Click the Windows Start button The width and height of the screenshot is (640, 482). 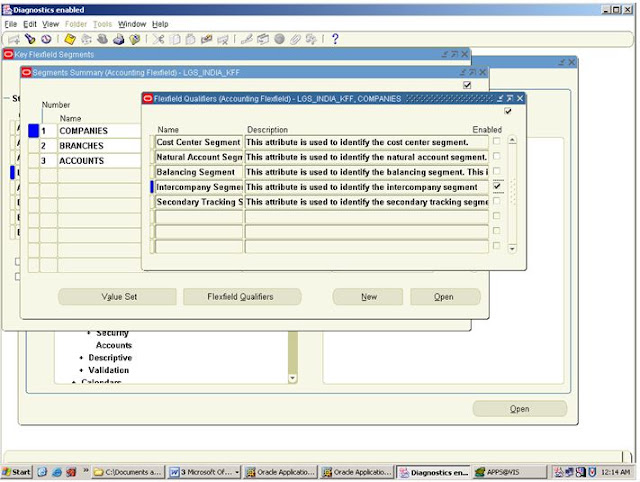click(x=17, y=472)
